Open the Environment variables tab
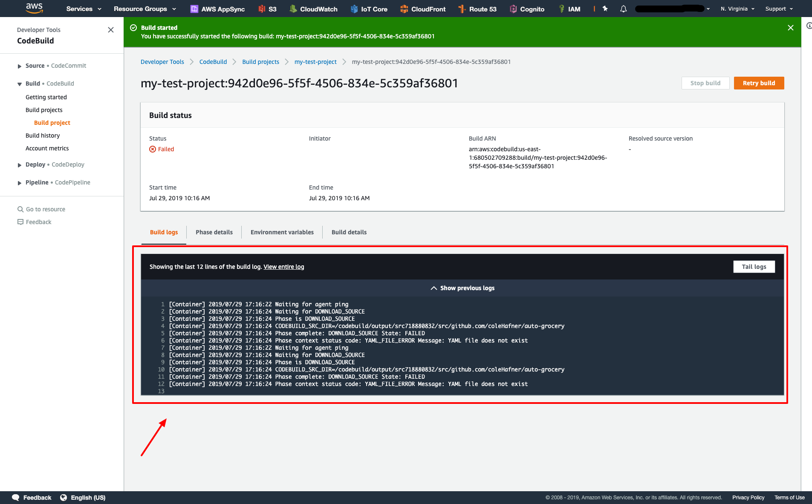812x504 pixels. pyautogui.click(x=282, y=232)
